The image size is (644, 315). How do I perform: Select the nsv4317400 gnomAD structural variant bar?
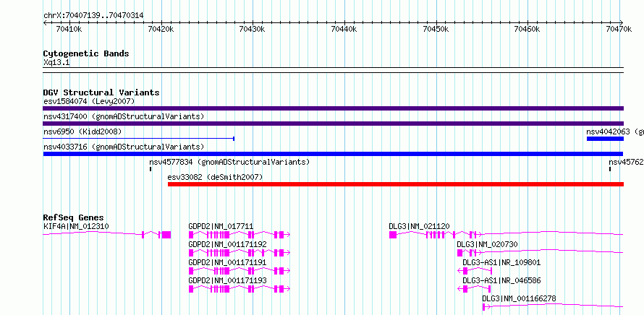point(333,124)
